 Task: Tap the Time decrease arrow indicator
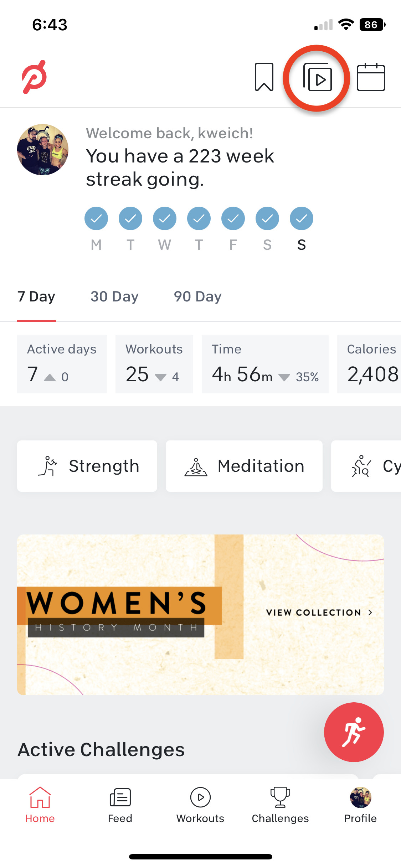click(x=284, y=377)
